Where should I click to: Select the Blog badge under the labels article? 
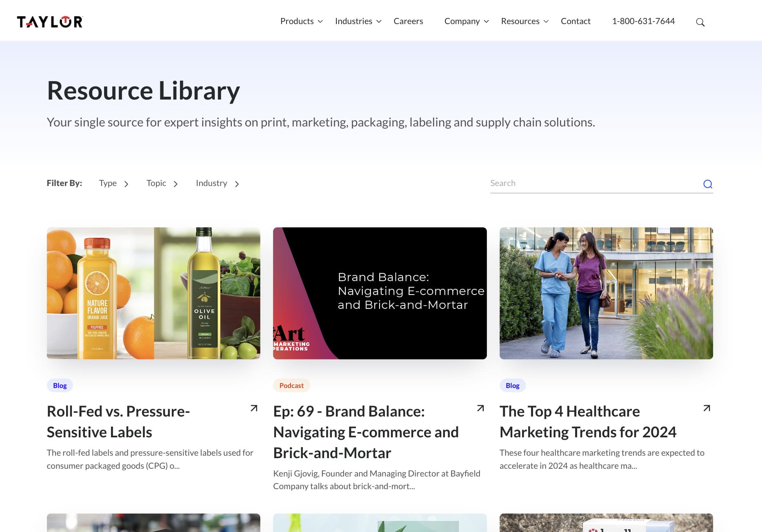60,385
